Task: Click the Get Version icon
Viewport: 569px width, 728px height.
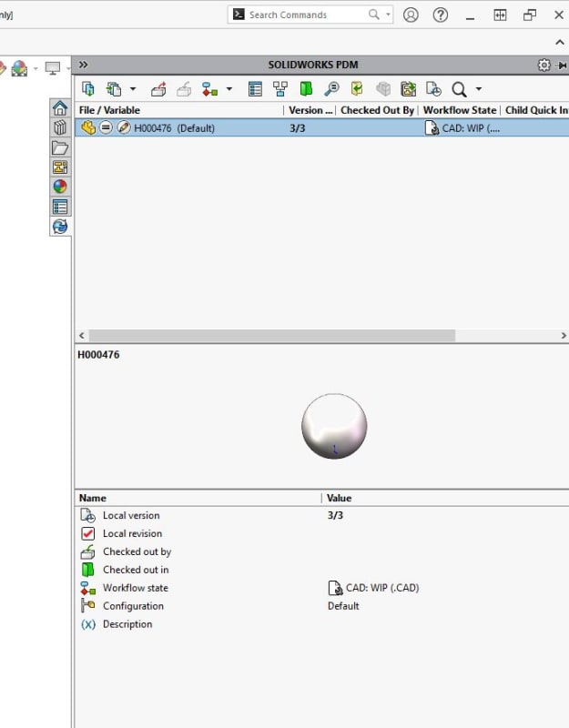Action: tap(114, 88)
